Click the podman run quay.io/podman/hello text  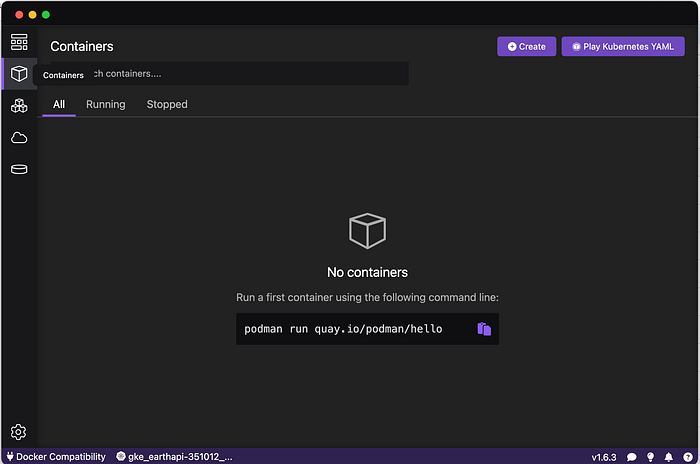343,329
